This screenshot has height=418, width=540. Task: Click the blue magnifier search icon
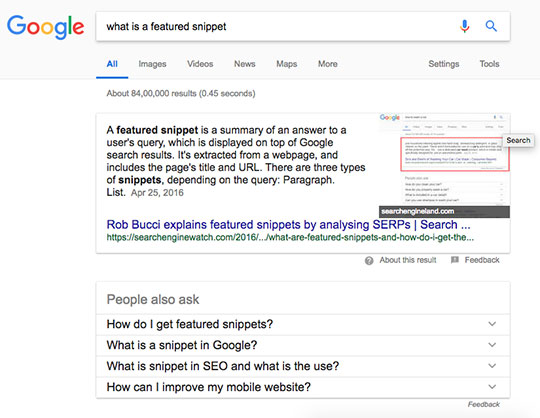[x=491, y=26]
